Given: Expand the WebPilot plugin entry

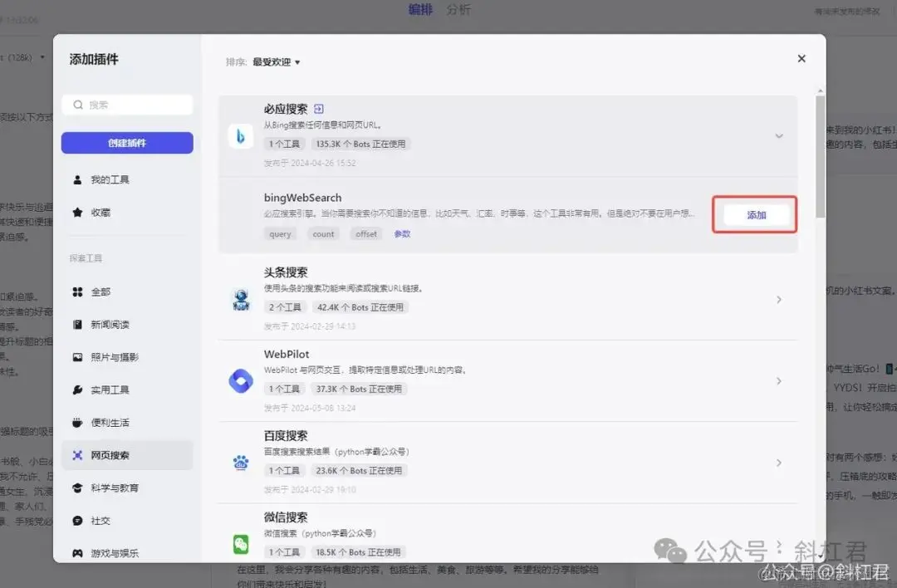Looking at the screenshot, I should 778,381.
